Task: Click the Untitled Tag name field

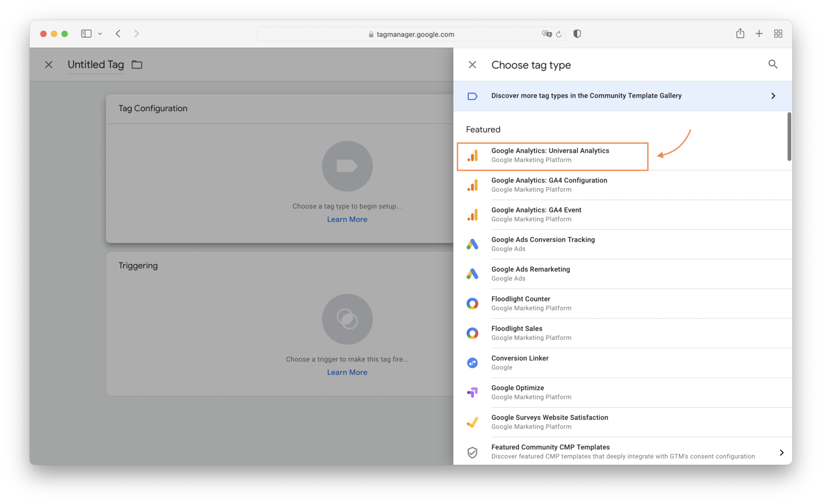Action: point(96,65)
